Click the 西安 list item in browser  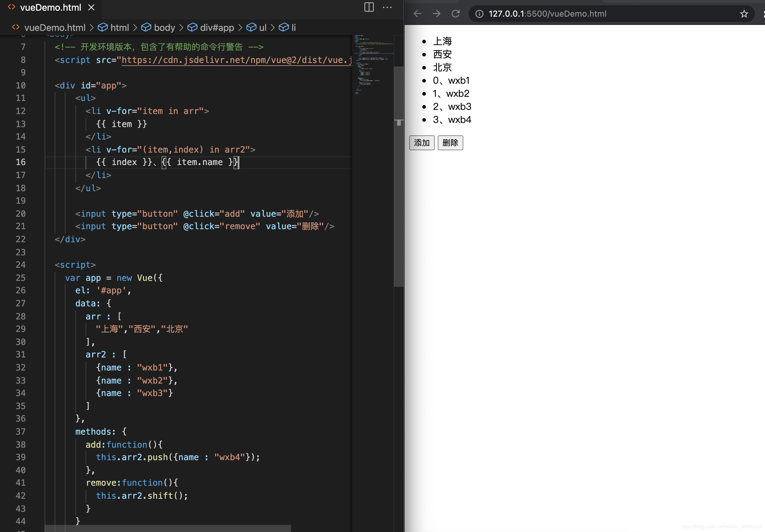442,54
